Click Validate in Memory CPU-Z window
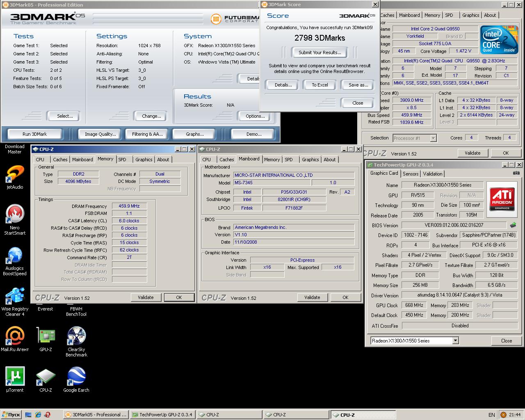Screen dimensions: 525x420 coord(146,297)
